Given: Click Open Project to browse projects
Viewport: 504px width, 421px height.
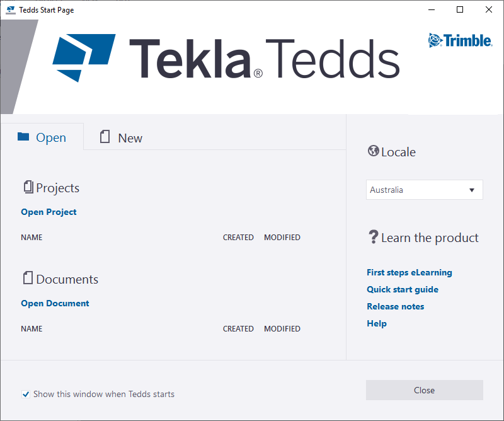Looking at the screenshot, I should click(49, 212).
